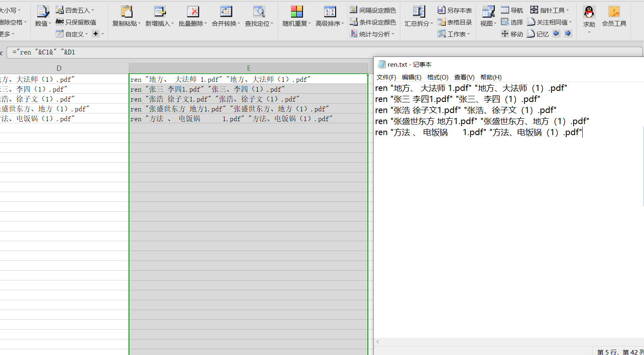Click the 自定义 pencil icon
This screenshot has width=644, height=355.
click(x=60, y=34)
